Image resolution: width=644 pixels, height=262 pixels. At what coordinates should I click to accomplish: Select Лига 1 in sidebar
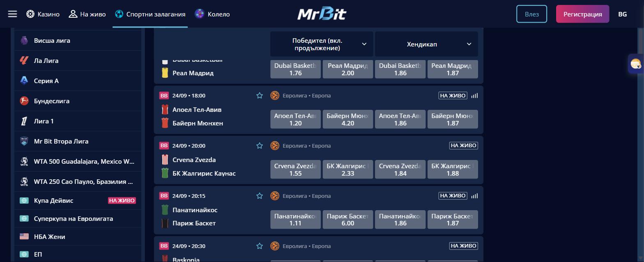point(78,121)
